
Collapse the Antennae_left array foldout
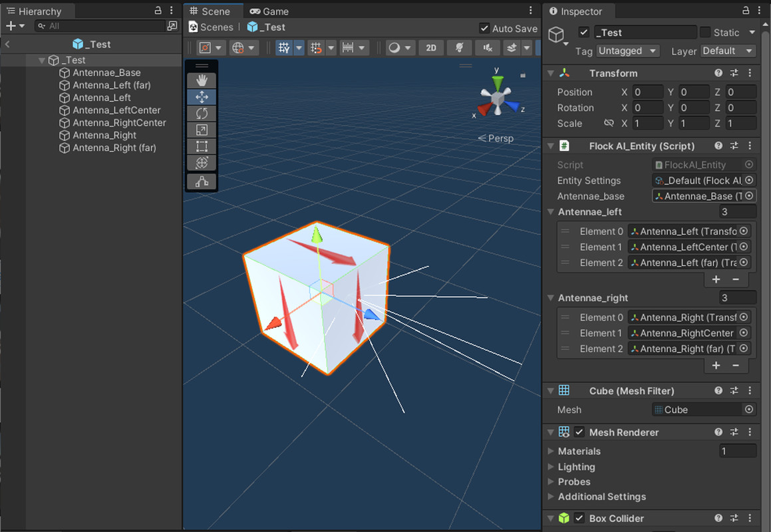551,212
